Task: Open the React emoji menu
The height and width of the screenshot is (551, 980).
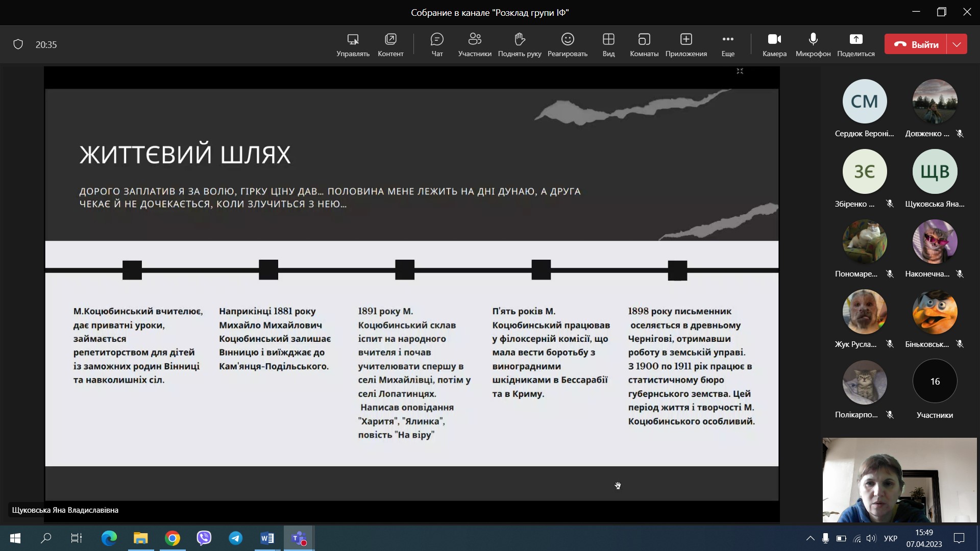Action: coord(567,40)
